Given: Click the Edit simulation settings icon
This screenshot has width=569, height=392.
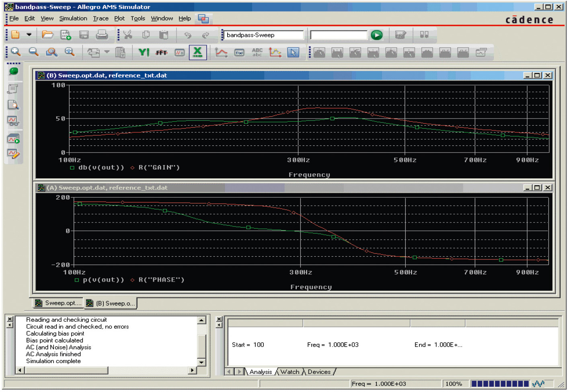Looking at the screenshot, I should (x=401, y=35).
